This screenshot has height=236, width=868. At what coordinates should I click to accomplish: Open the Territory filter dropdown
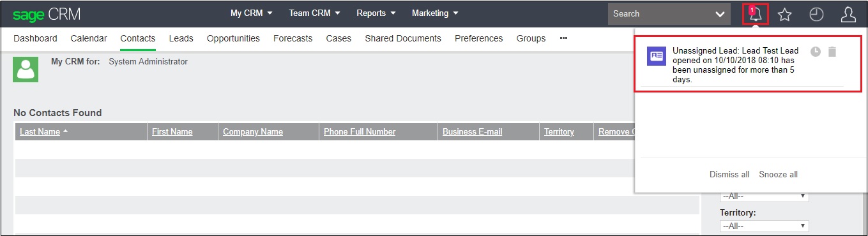(x=764, y=226)
